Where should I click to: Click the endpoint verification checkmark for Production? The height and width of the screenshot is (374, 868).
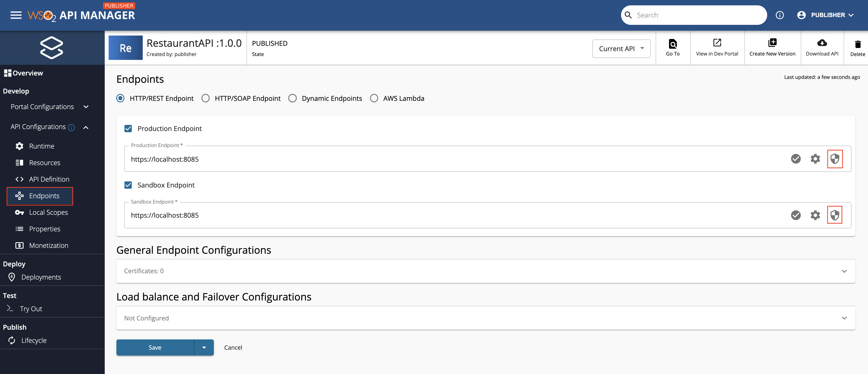click(x=796, y=159)
